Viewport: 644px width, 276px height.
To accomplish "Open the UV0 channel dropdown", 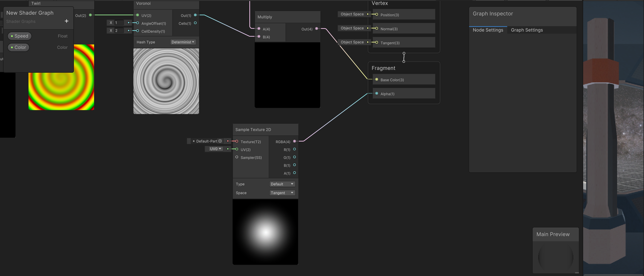I will coord(215,149).
